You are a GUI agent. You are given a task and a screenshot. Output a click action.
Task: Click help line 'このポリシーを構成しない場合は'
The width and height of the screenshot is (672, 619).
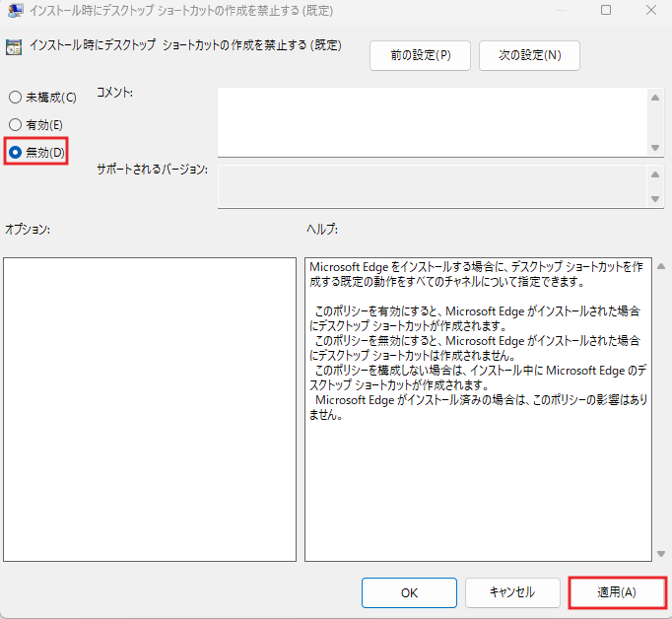(x=481, y=371)
